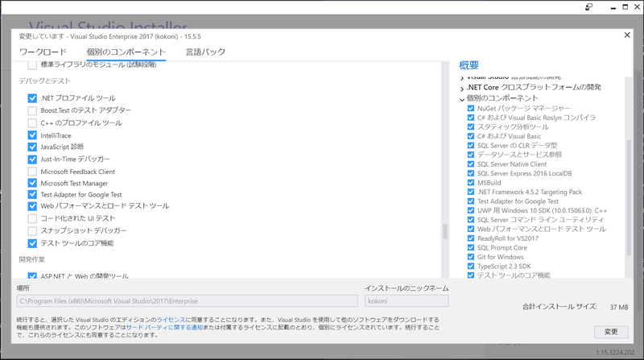Click the 変更 button

tap(611, 332)
